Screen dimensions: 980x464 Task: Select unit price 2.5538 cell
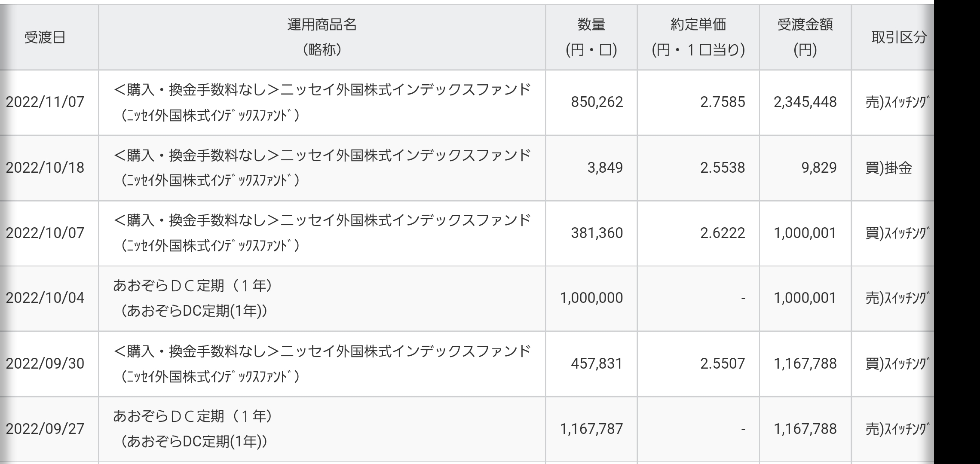(698, 168)
